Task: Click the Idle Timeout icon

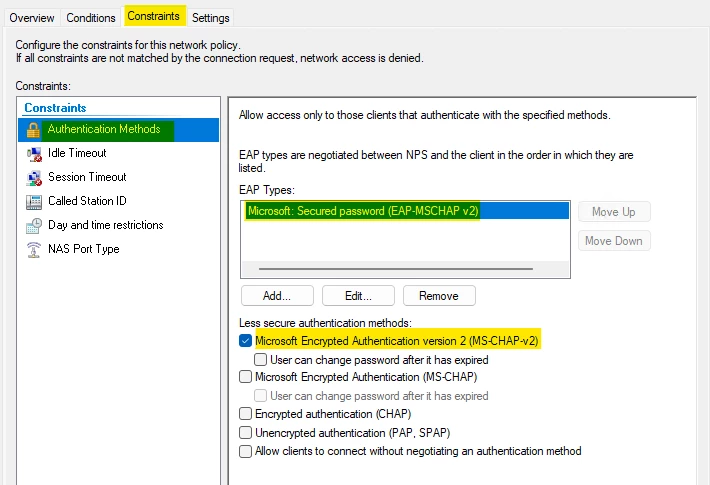Action: [x=34, y=154]
